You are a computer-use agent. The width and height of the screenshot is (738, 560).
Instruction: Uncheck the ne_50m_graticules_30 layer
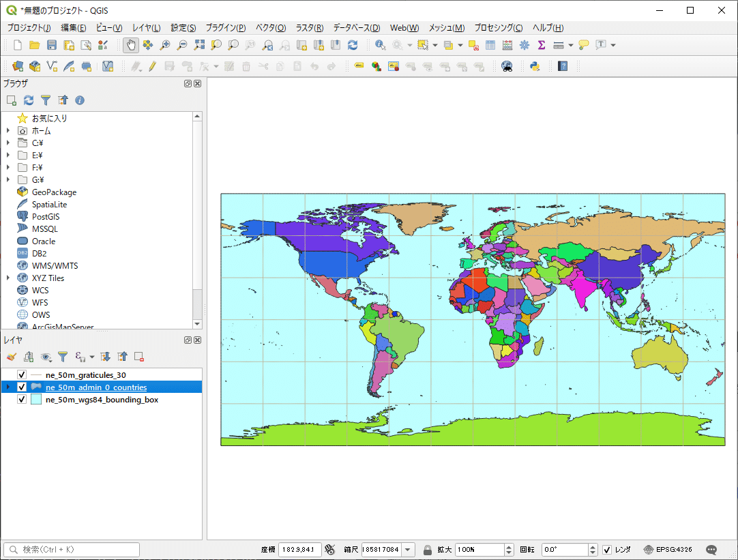tap(22, 375)
